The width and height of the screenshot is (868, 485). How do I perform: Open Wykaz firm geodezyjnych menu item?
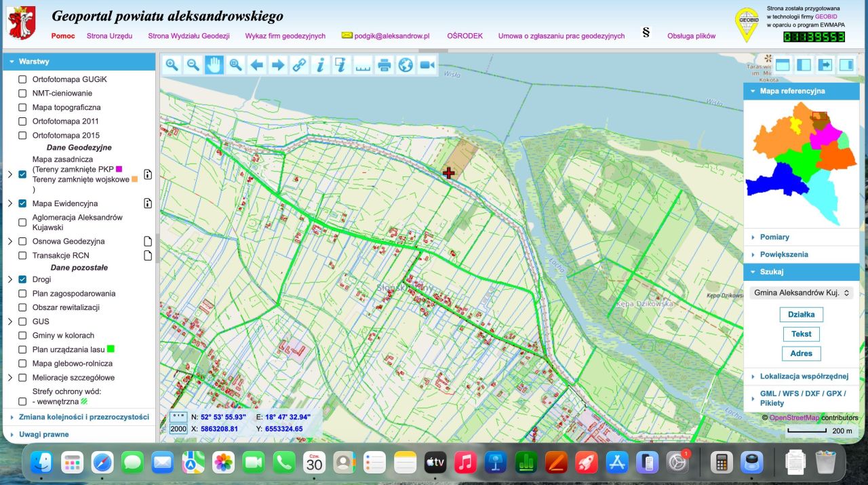pos(285,36)
